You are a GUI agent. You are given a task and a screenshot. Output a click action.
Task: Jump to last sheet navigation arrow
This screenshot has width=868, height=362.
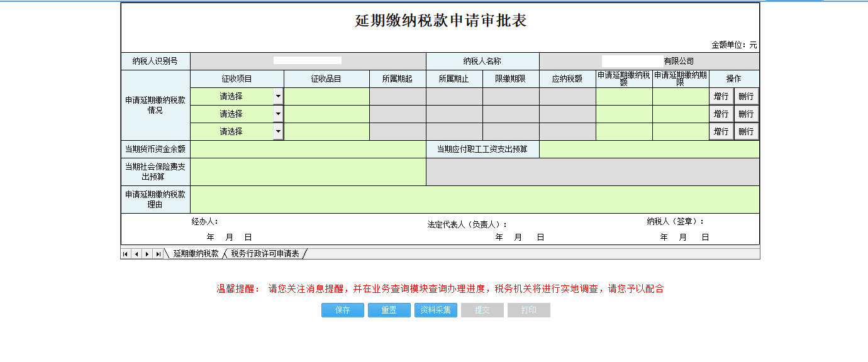158,254
